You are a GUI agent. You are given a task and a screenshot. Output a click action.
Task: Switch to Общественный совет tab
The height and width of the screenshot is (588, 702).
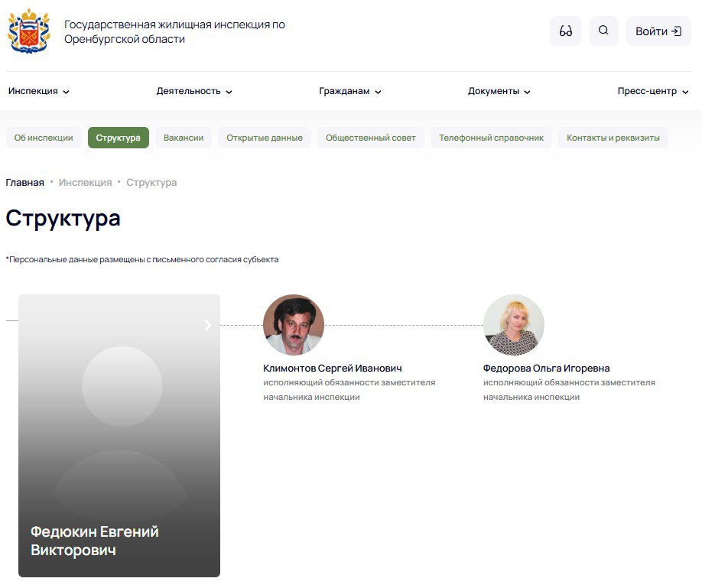(x=371, y=138)
